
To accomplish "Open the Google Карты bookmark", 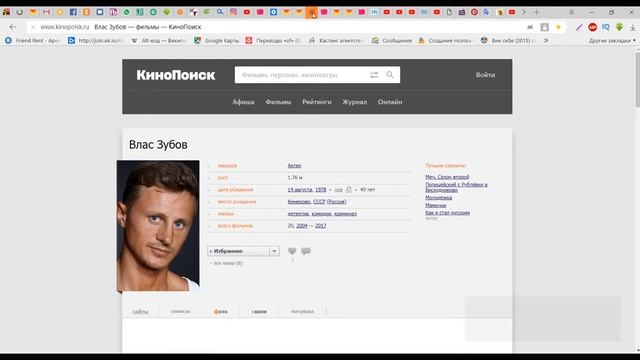I will (x=217, y=40).
